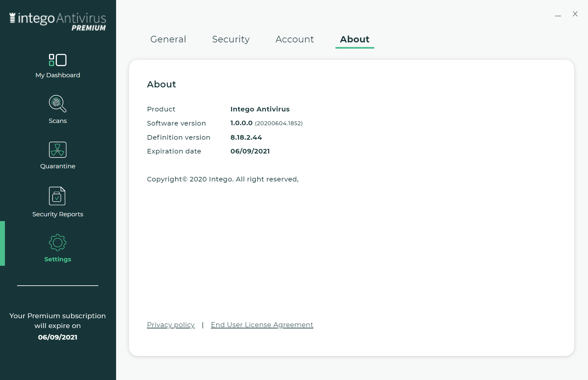Viewport: 588px width, 380px height.
Task: Click the Product label
Action: point(161,109)
